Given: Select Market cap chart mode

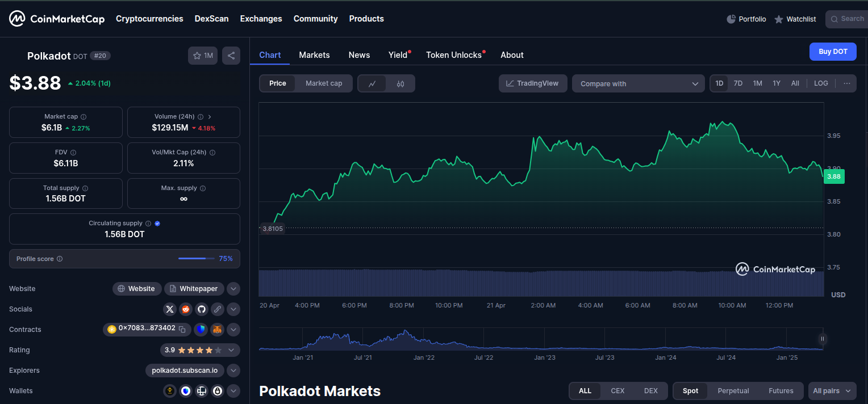Looking at the screenshot, I should pos(324,83).
